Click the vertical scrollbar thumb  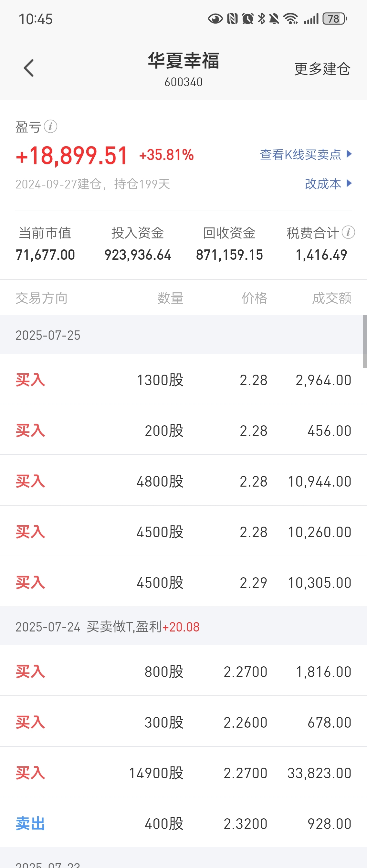pos(365,341)
